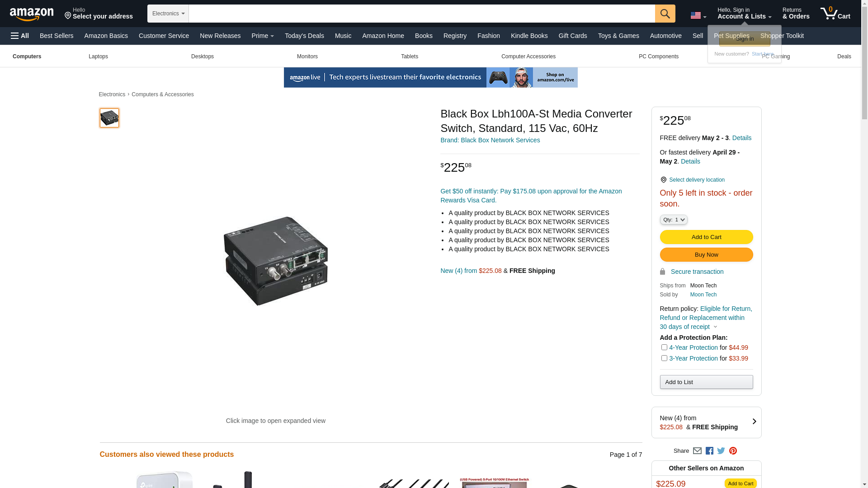868x488 pixels.
Task: Click the Add to Cart button
Action: coord(706,237)
